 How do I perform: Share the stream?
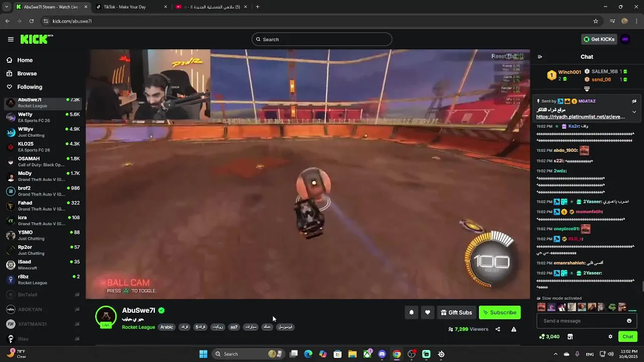pyautogui.click(x=498, y=329)
